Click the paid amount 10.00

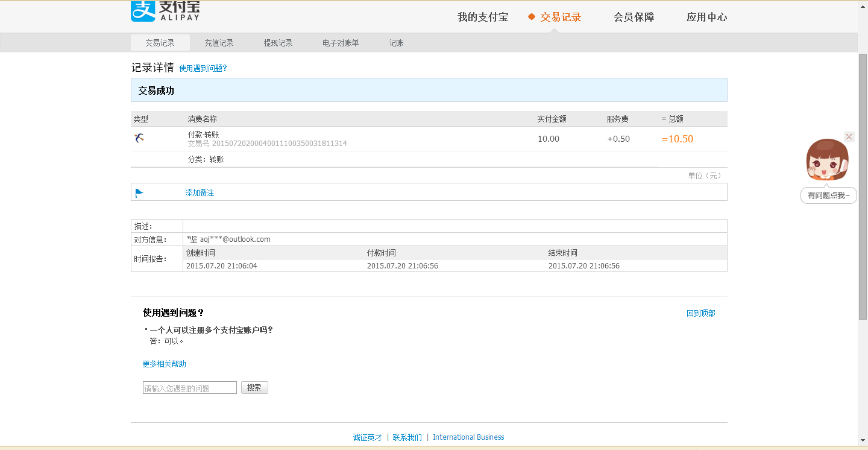(549, 139)
